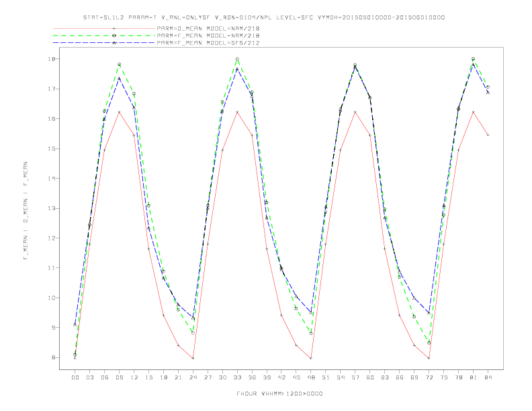Screen dimensions: 532x411
Task: Click x-axis tick label 60
Action: [x=370, y=377]
